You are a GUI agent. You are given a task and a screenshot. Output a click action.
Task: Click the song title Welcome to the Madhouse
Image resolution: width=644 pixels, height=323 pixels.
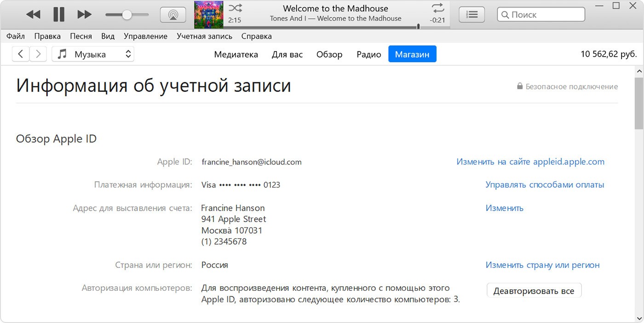[x=335, y=8]
